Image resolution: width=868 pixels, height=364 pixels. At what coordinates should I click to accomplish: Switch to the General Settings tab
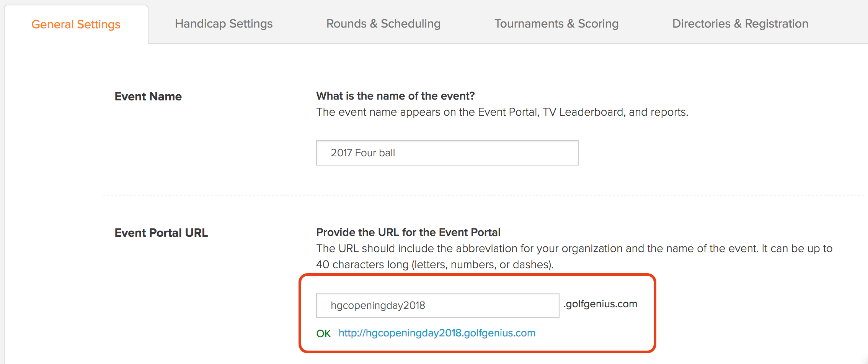pos(76,24)
